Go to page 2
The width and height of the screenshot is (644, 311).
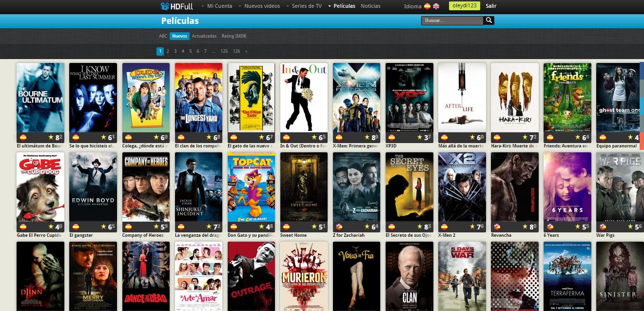168,51
